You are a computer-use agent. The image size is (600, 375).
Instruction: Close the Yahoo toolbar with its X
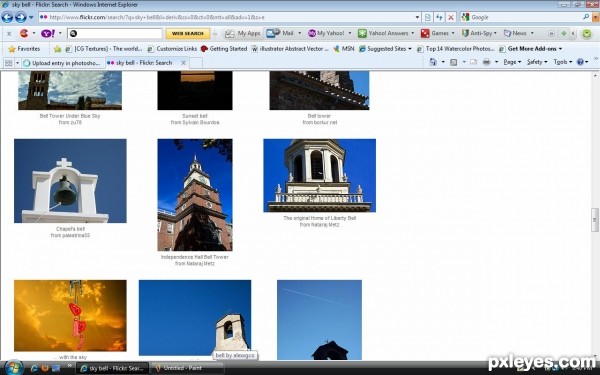coord(9,34)
